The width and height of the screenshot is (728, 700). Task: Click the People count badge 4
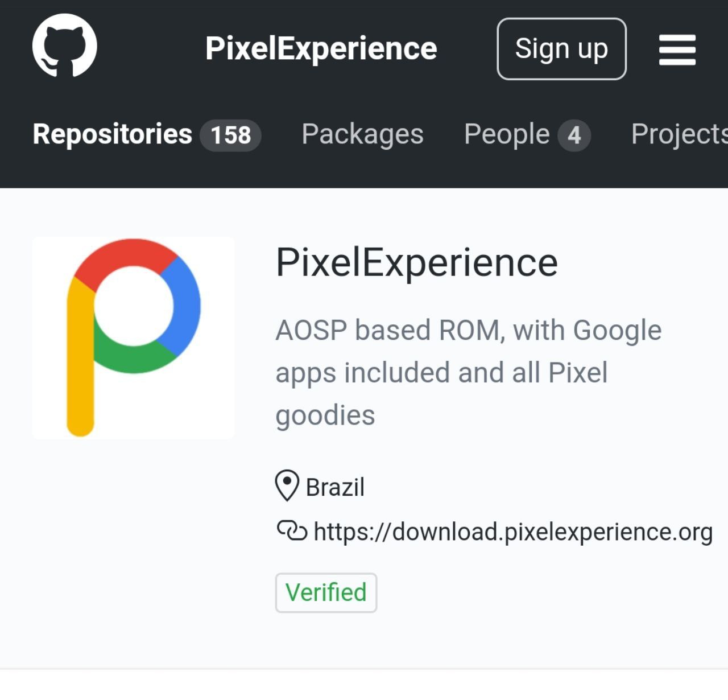coord(574,135)
